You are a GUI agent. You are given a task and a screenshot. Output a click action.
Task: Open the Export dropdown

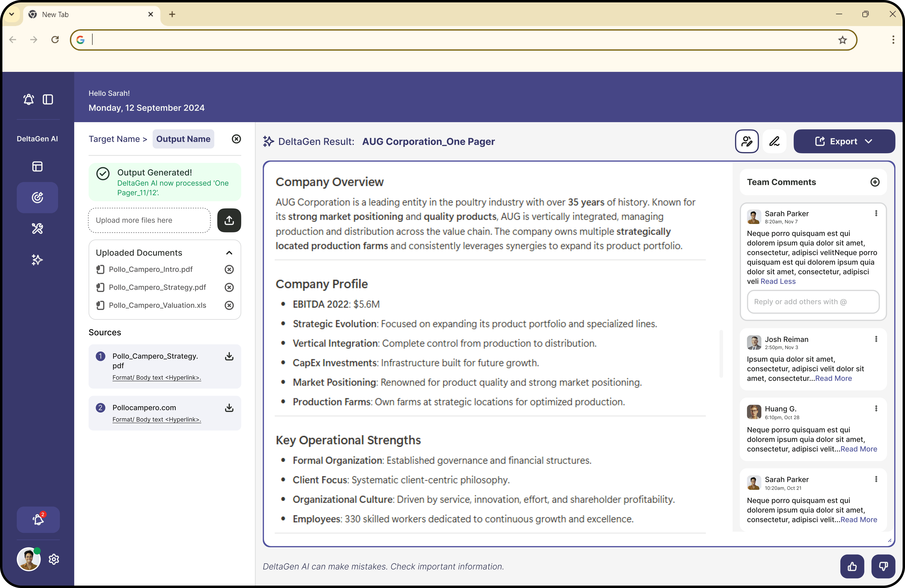coord(844,141)
